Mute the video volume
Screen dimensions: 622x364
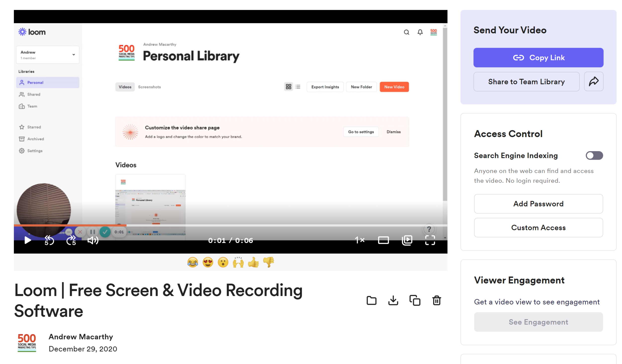click(x=93, y=240)
